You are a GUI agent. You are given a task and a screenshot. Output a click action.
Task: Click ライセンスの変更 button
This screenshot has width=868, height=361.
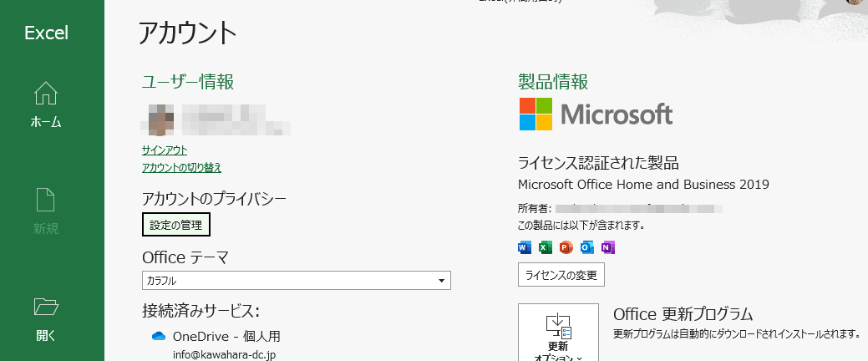(x=561, y=275)
